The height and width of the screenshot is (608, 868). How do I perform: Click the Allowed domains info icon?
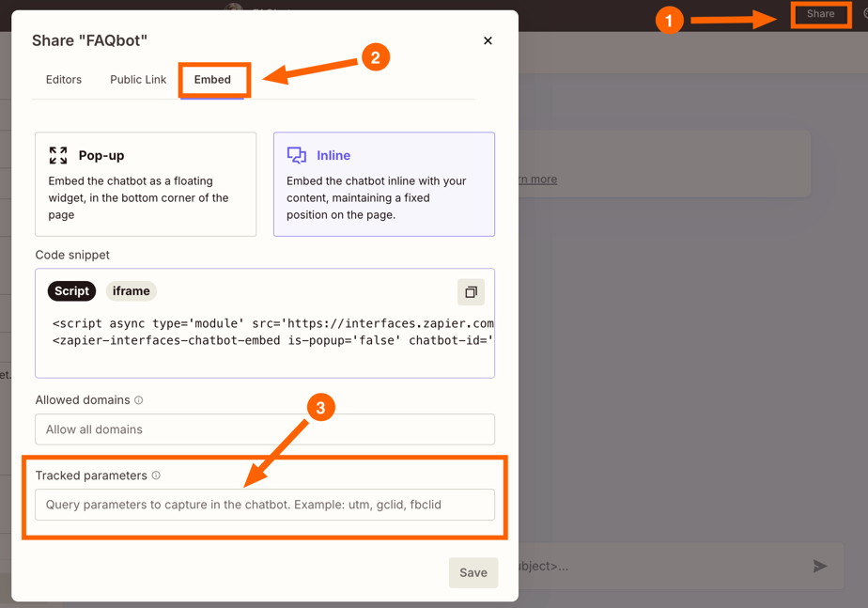139,400
